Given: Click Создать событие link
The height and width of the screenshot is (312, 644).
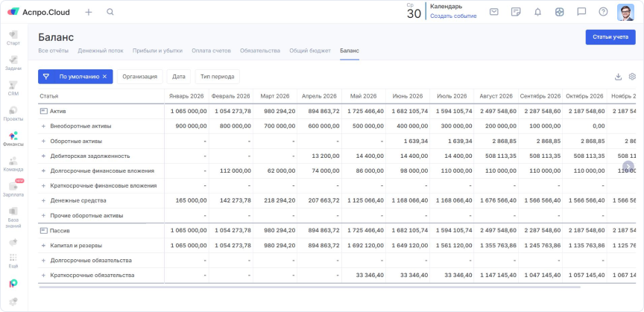Looking at the screenshot, I should point(453,16).
